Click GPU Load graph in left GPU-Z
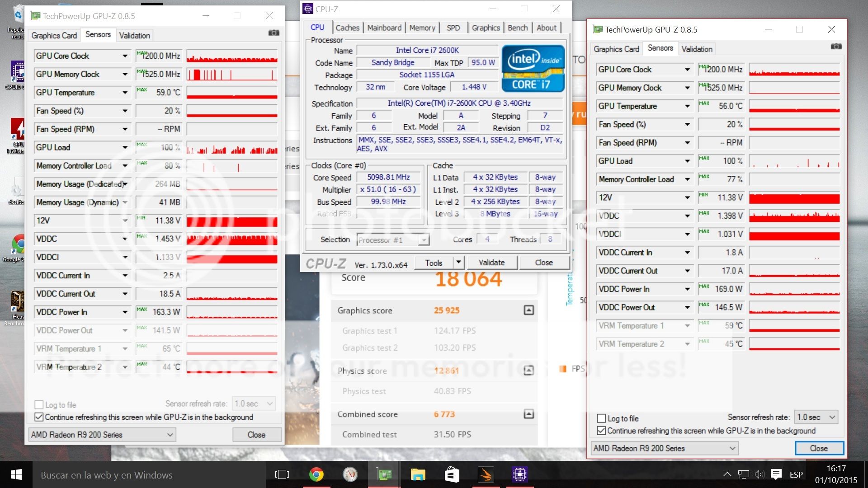The height and width of the screenshot is (488, 868). 232,147
